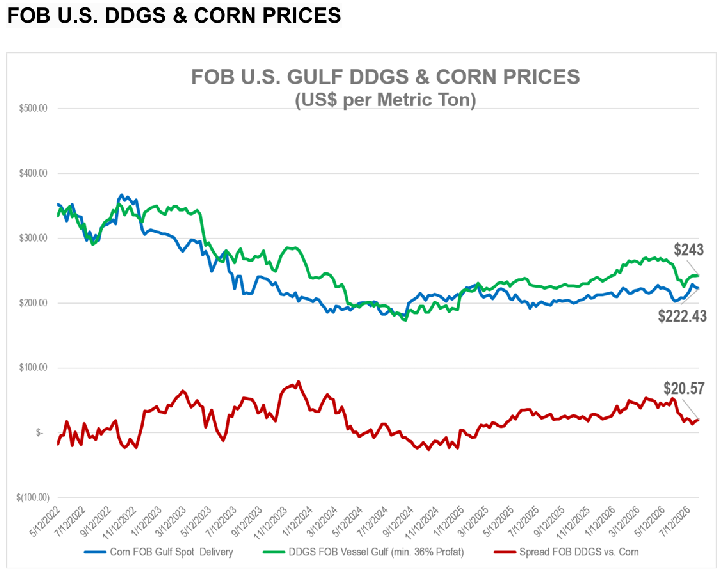Click the green DDGS legend line swatch
This screenshot has width=724, height=579.
tap(273, 552)
